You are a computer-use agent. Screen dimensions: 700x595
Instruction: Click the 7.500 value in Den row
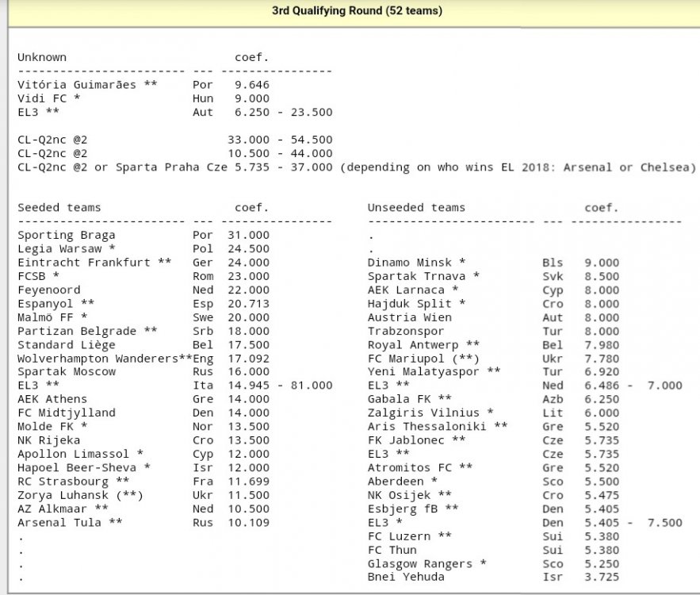coord(665,523)
